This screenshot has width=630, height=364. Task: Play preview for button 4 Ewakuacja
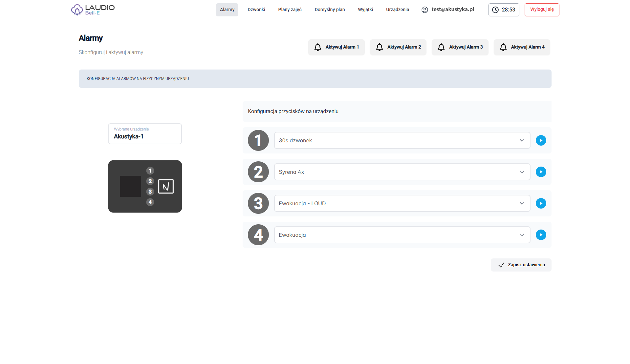coord(541,235)
